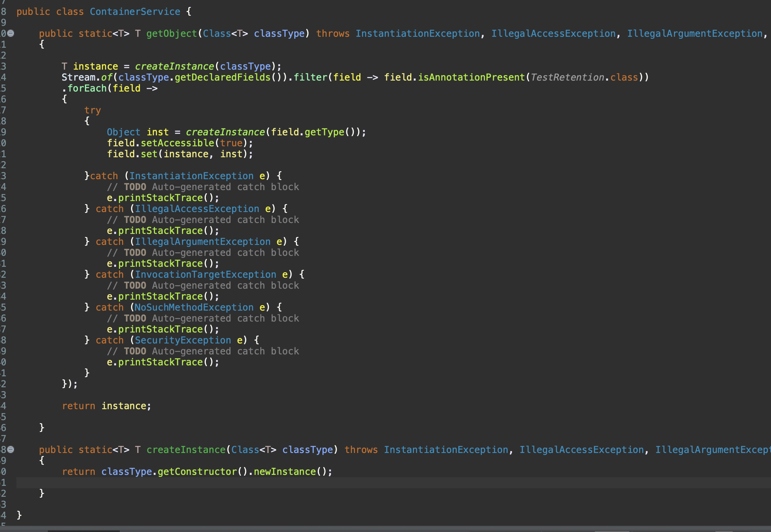Click the ContainerService class name
The image size is (771, 532).
pos(135,12)
